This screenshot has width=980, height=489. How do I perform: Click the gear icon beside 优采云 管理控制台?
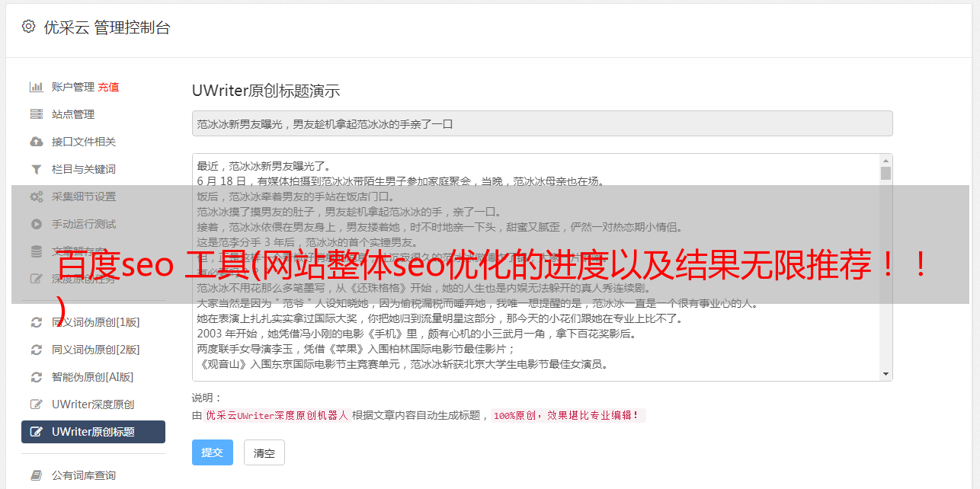28,27
